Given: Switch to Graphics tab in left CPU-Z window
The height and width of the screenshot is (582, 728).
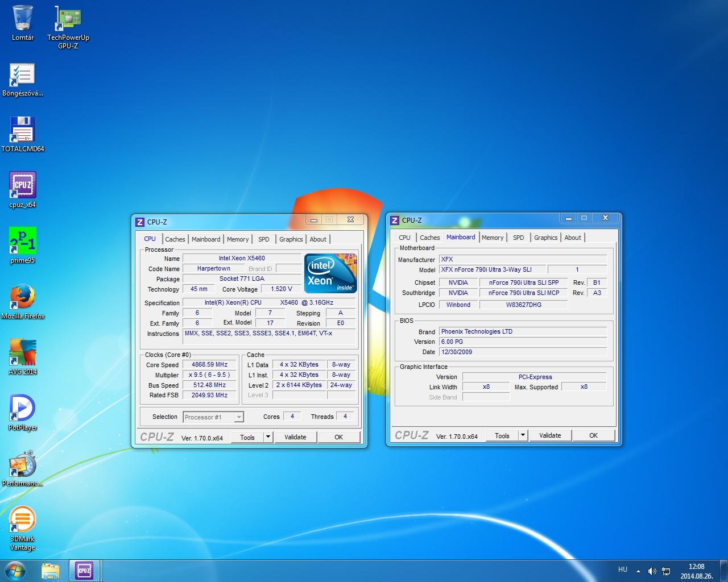Looking at the screenshot, I should pos(291,239).
